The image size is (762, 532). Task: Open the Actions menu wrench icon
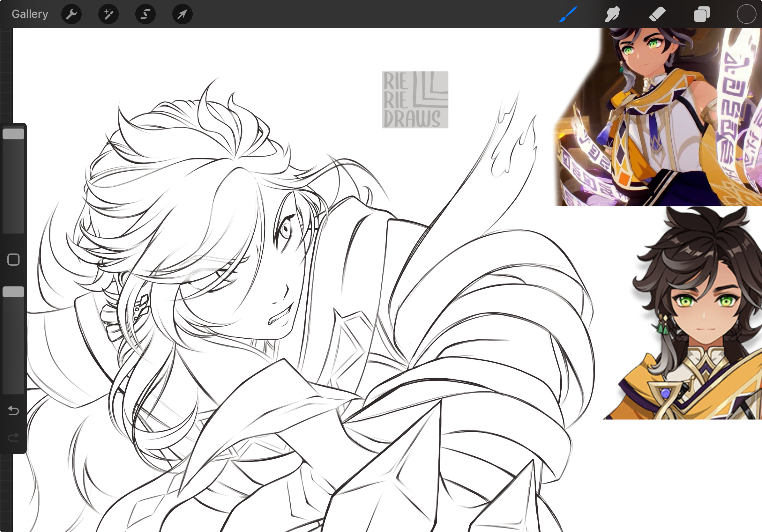(x=71, y=14)
